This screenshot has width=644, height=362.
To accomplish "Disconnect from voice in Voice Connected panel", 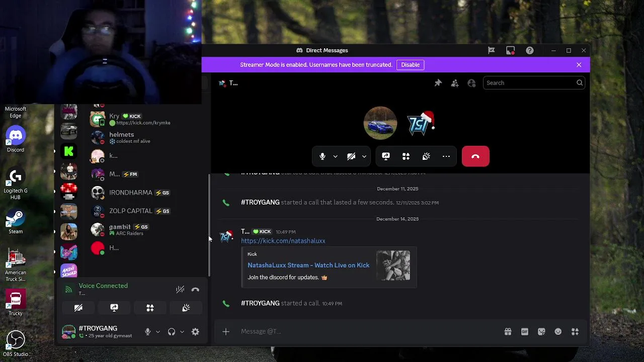I will (x=195, y=289).
